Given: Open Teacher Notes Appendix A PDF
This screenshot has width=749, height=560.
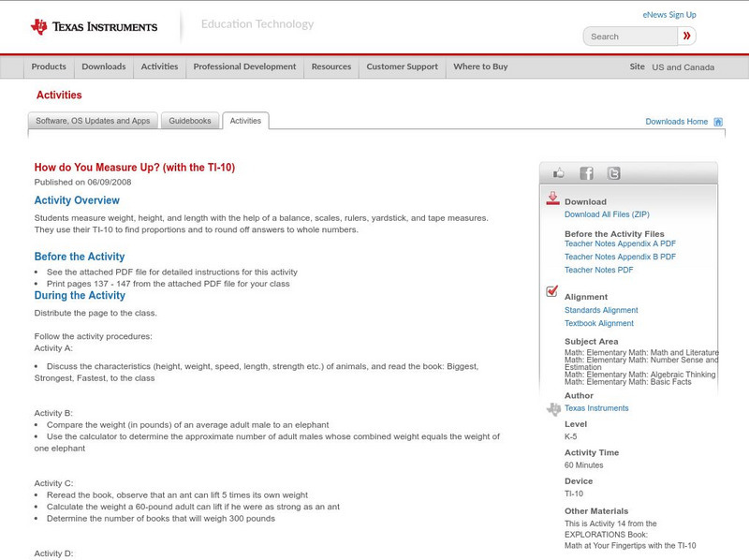Looking at the screenshot, I should click(x=620, y=243).
